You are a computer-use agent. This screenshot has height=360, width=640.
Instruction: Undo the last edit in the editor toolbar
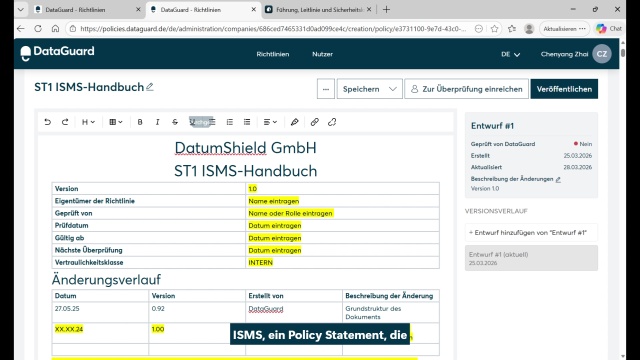click(48, 122)
